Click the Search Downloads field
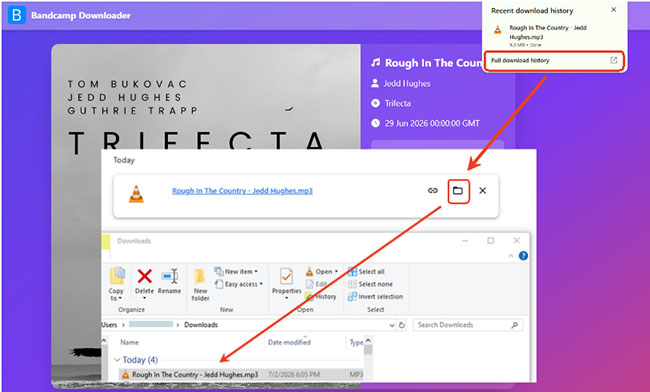 [468, 325]
